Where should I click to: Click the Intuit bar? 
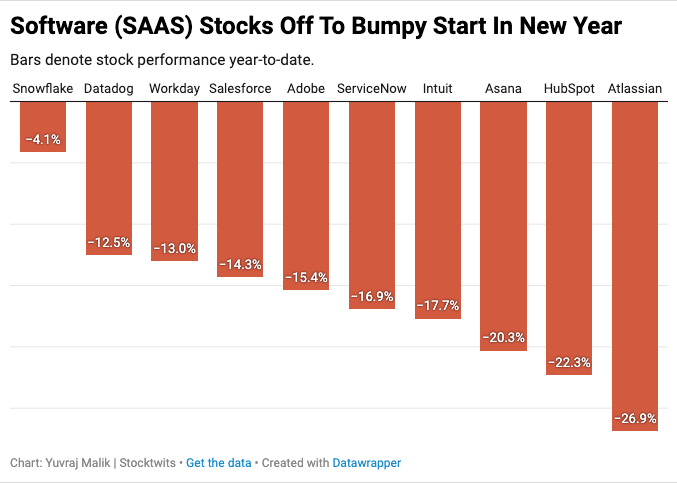point(437,205)
